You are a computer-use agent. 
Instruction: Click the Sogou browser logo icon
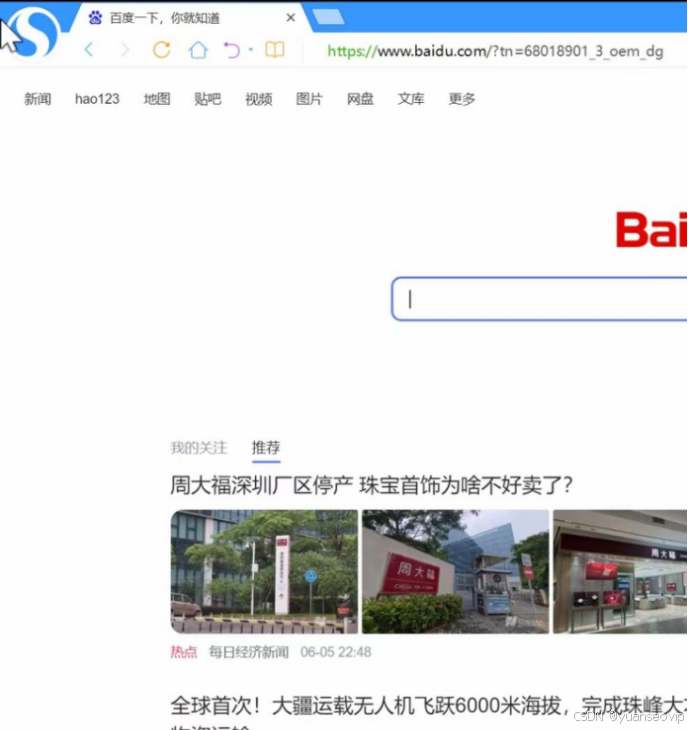point(33,33)
